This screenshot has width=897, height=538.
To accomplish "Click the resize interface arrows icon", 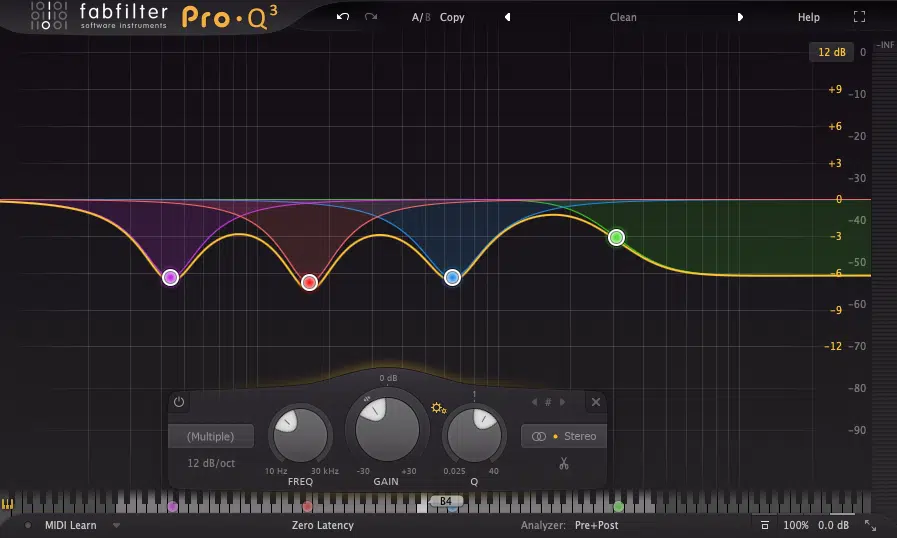I will (870, 525).
